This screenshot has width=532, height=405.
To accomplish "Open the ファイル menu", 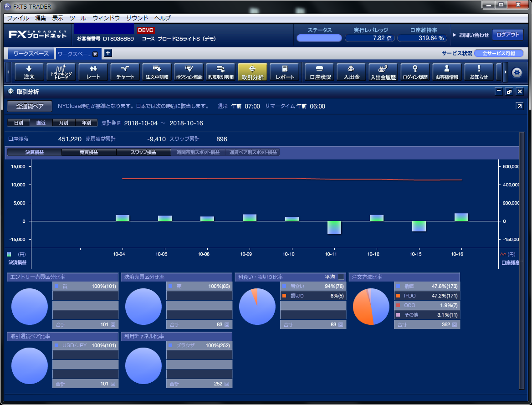I will tap(18, 18).
